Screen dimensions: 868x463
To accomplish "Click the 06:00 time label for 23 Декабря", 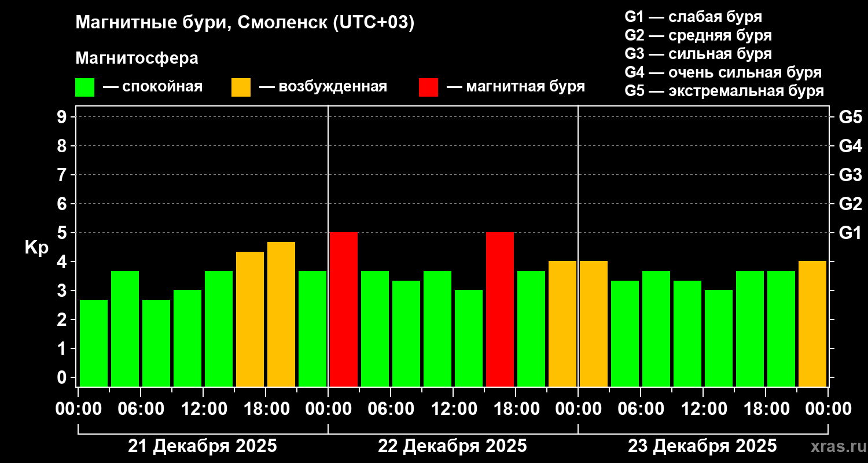I will click(x=641, y=409).
